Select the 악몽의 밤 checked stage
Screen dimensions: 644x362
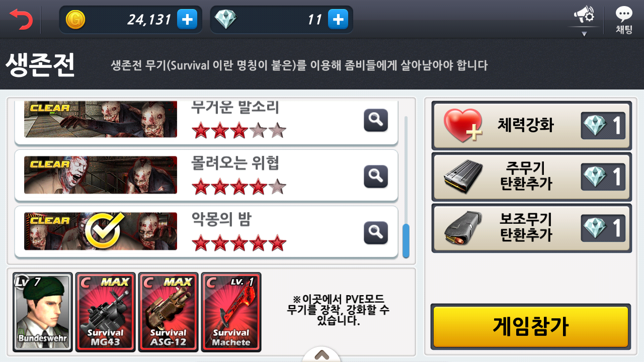[x=206, y=232]
